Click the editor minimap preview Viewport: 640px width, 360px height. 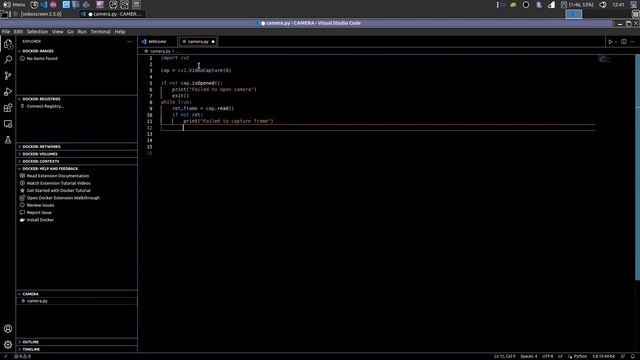click(x=604, y=60)
